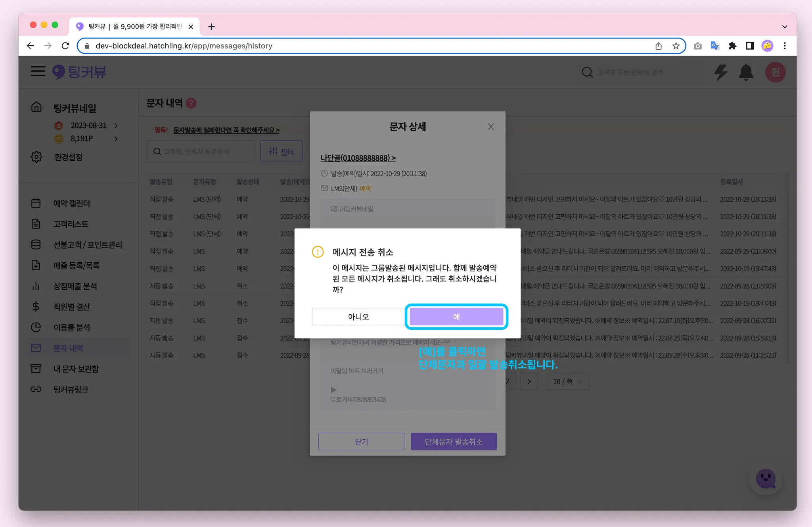Click the lightning bolt icon in header
This screenshot has height=527, width=812.
(x=720, y=72)
